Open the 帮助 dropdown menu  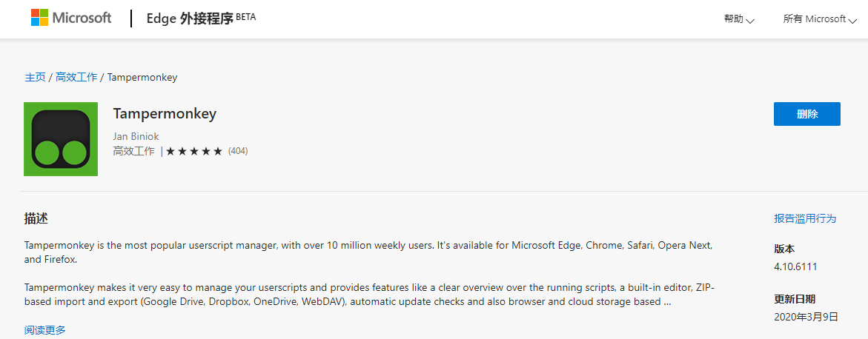(x=738, y=19)
